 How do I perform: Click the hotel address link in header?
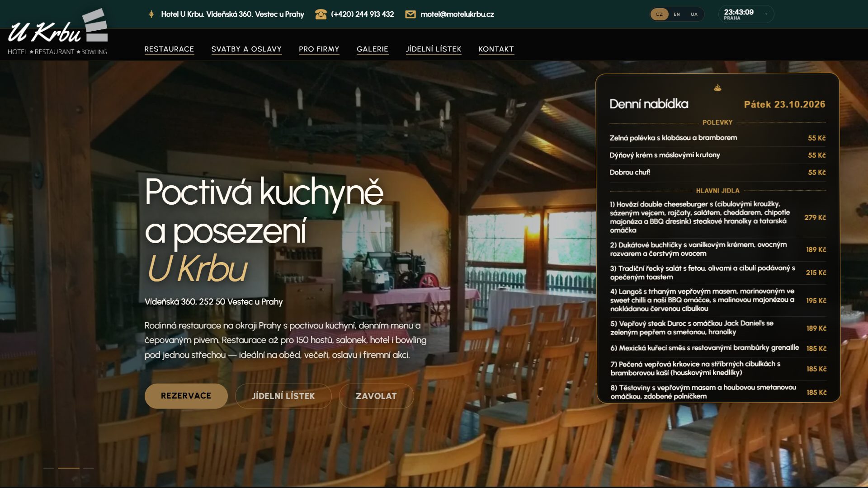click(x=232, y=14)
